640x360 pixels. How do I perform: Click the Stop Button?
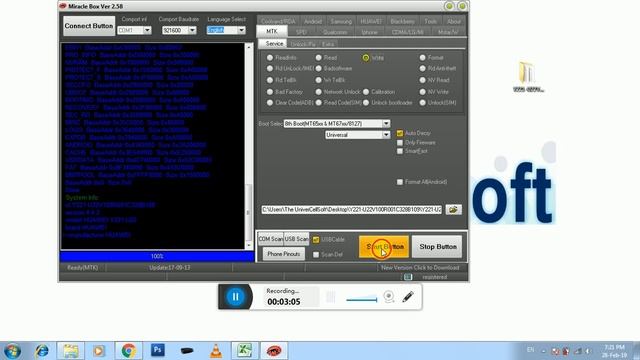point(438,247)
